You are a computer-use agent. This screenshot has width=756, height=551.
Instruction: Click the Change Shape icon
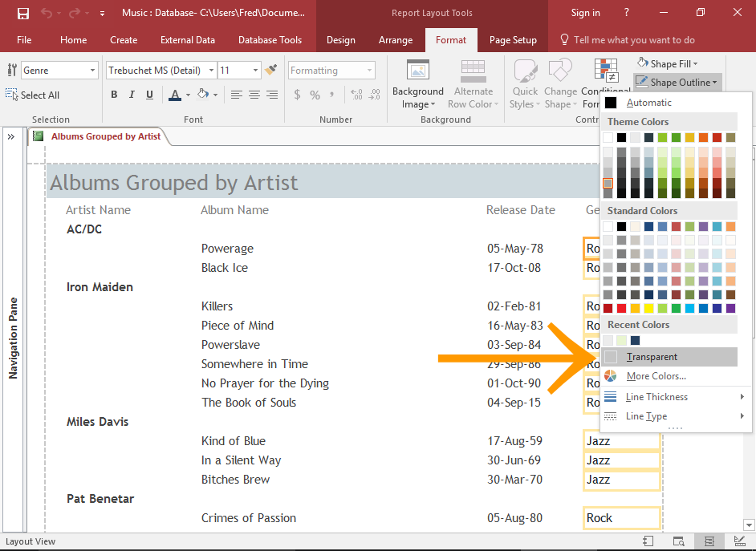pos(560,83)
